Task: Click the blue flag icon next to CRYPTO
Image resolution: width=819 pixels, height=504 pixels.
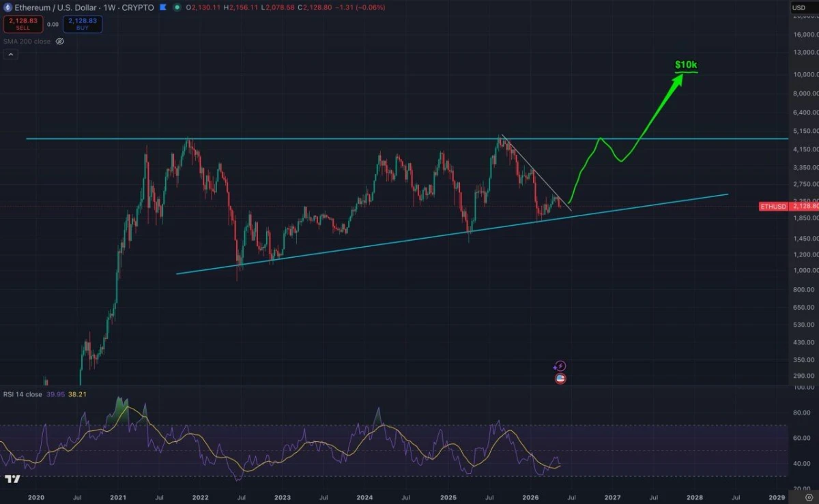Action: pyautogui.click(x=163, y=8)
